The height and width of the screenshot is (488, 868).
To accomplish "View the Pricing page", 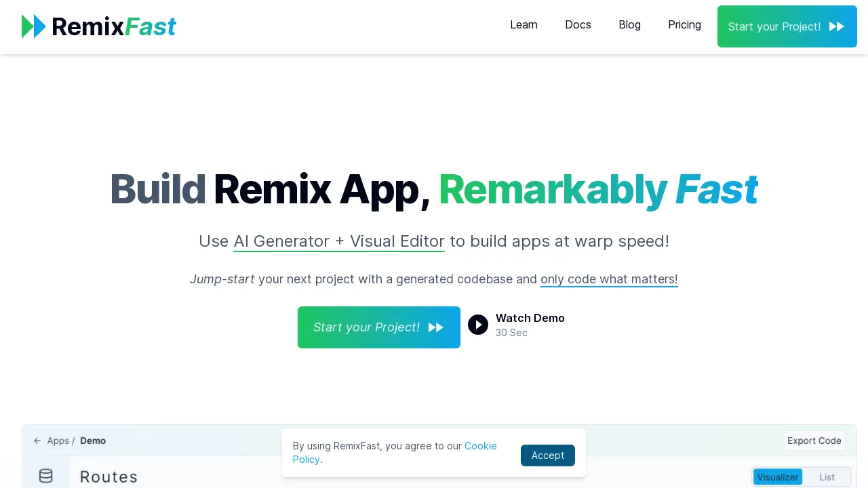I will click(684, 25).
